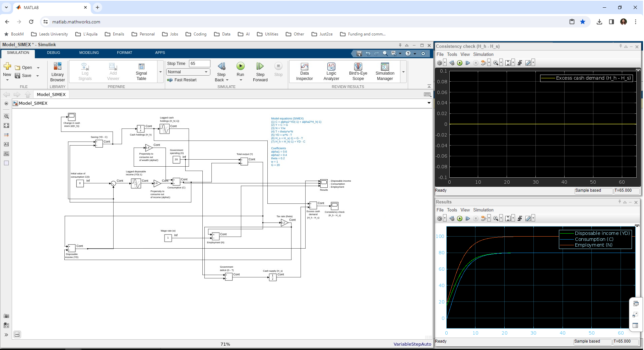
Task: Toggle Fast Restart
Action: [182, 80]
